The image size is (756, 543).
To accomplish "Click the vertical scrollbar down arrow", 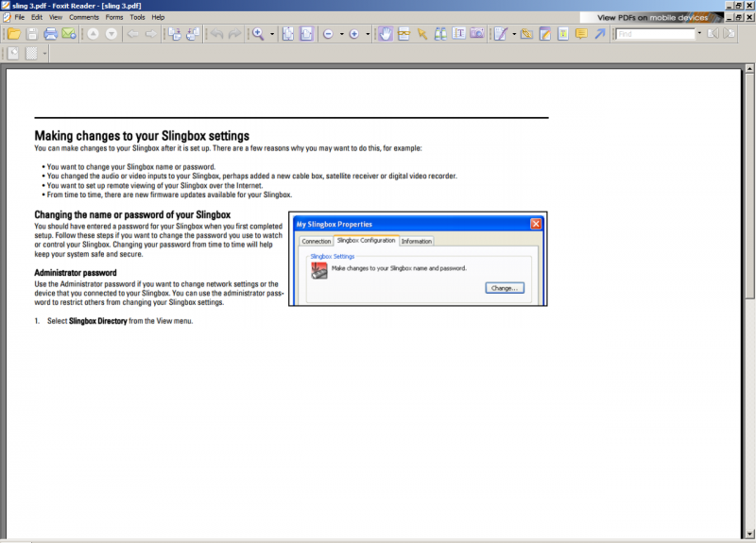I will (749, 534).
